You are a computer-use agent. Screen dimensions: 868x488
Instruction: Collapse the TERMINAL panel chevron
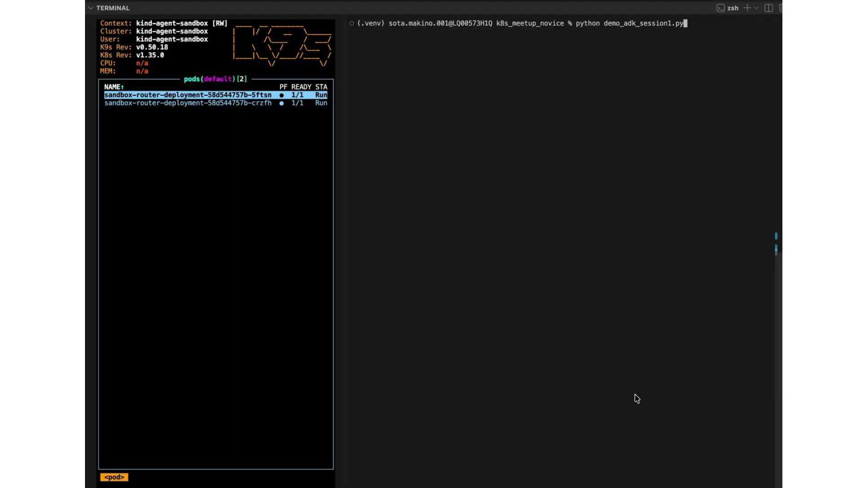point(90,8)
